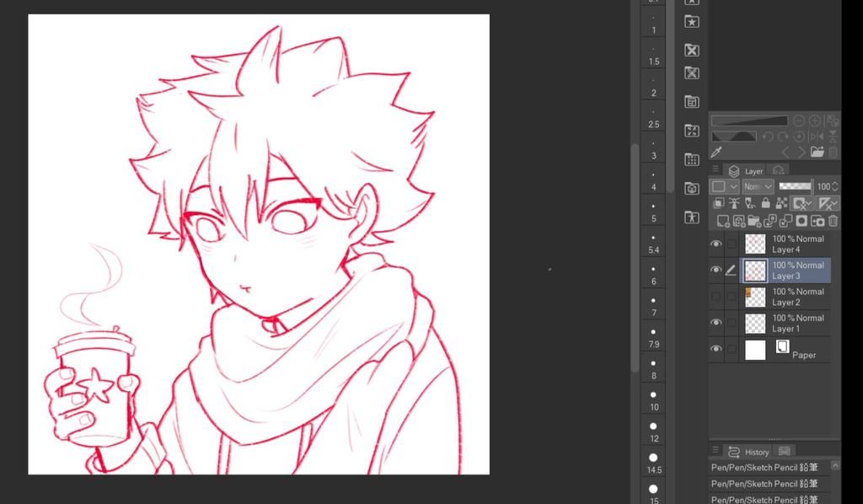Hide the Paper layer eye icon
This screenshot has width=863, height=504.
(716, 349)
